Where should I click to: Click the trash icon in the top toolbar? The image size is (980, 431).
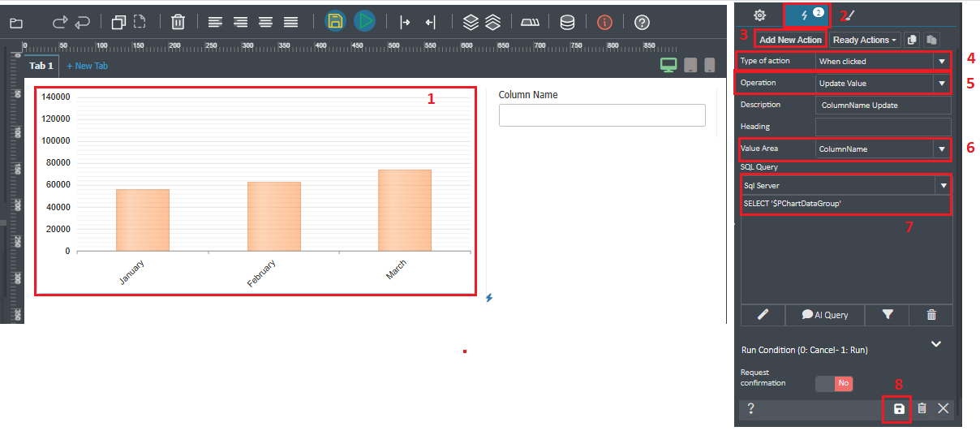click(x=178, y=23)
